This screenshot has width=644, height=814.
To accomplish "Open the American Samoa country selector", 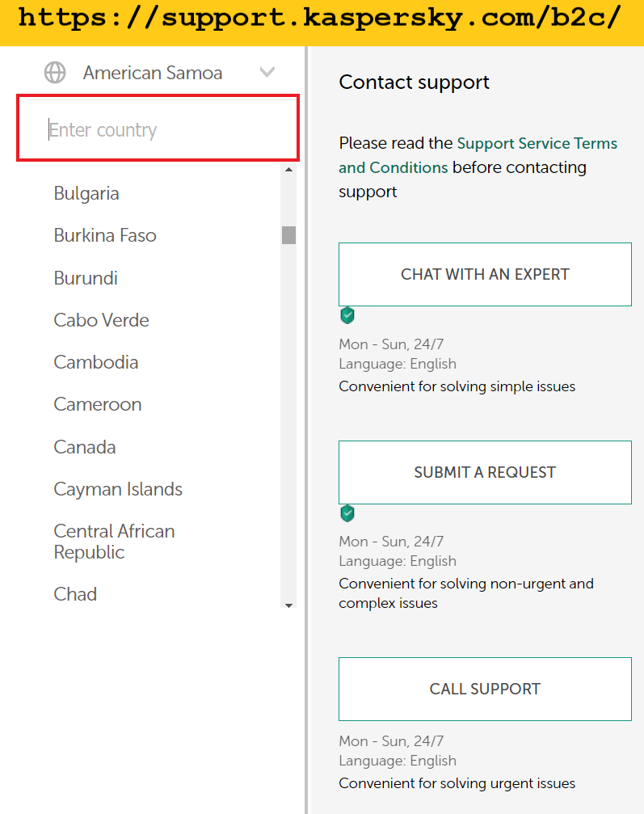I will tap(153, 73).
